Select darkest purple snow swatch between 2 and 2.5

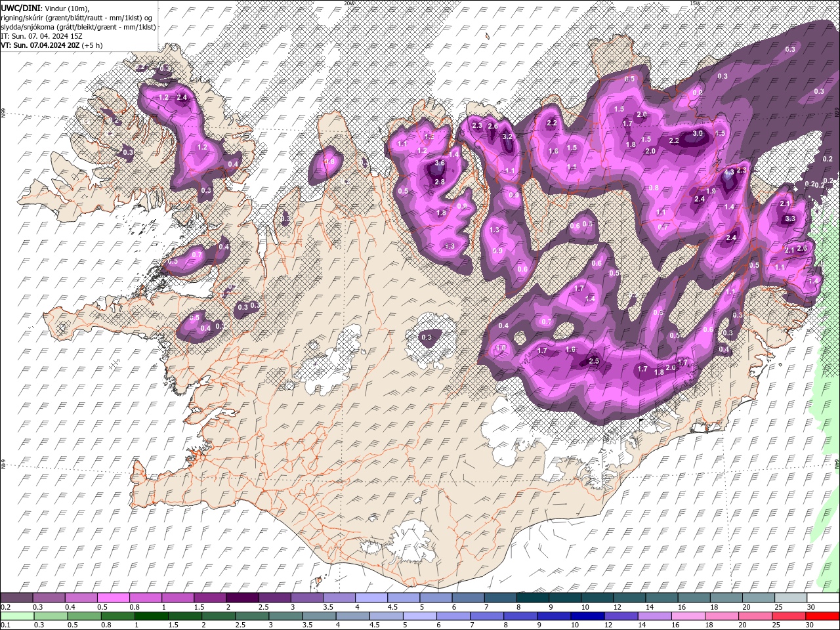(242, 597)
